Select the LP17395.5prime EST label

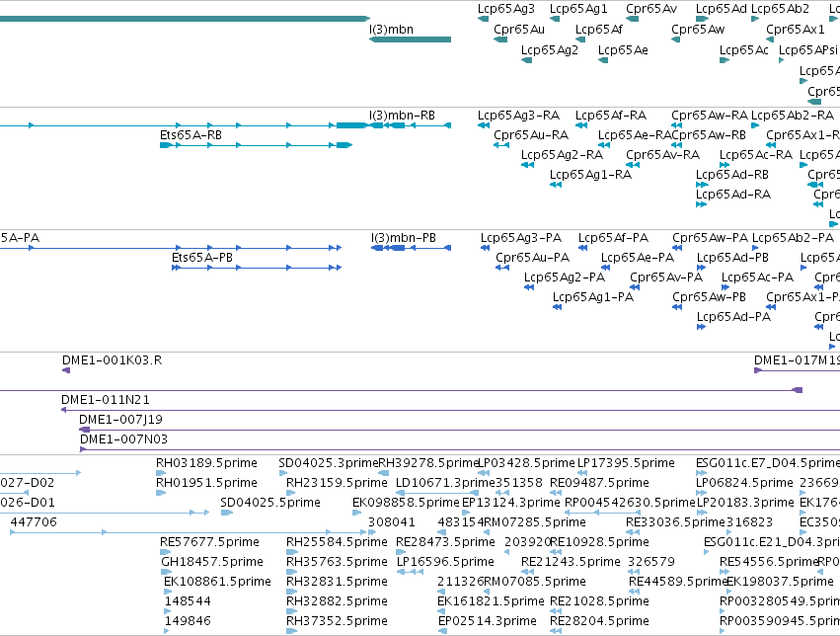626,463
